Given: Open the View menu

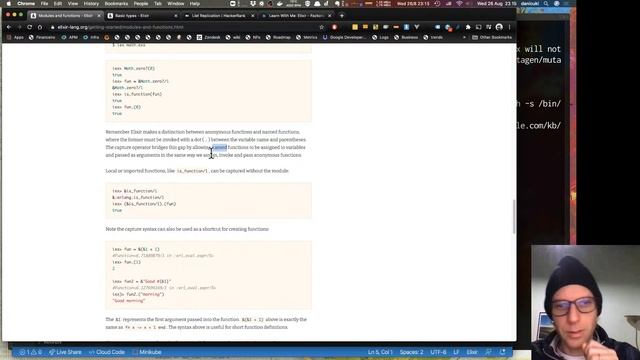Looking at the screenshot, I should coord(73,4).
